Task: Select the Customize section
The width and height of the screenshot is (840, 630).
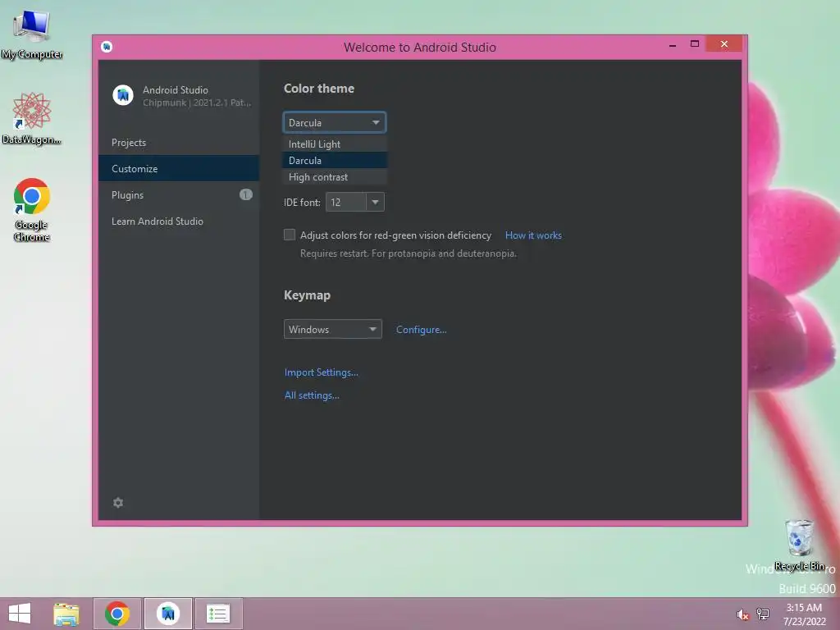Action: 179,168
